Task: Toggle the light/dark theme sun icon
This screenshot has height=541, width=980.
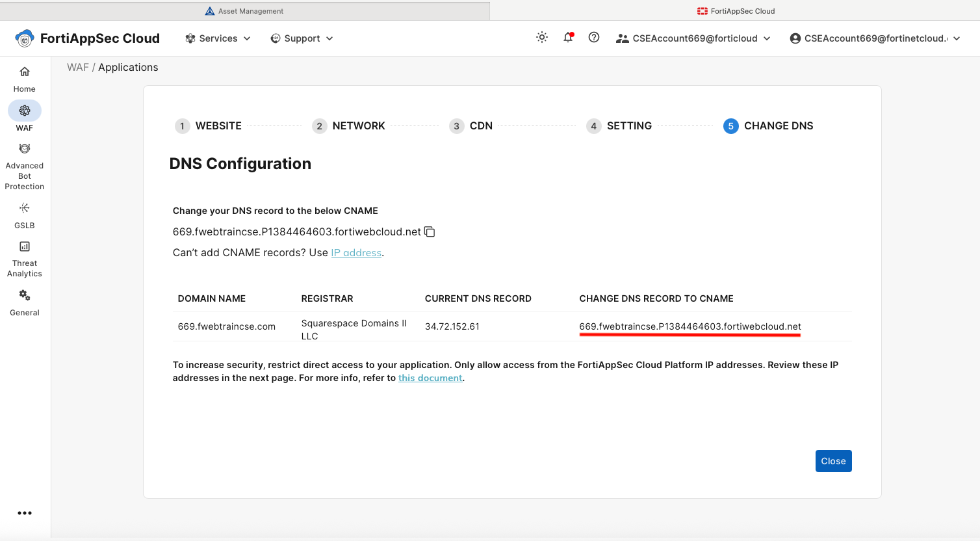Action: coord(542,38)
